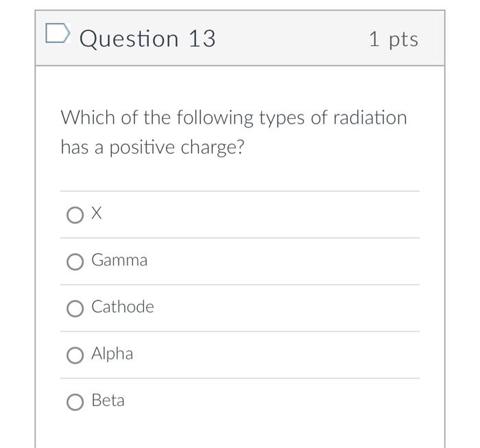Choose the Gamma radio button
The image size is (480, 448).
coord(75,261)
